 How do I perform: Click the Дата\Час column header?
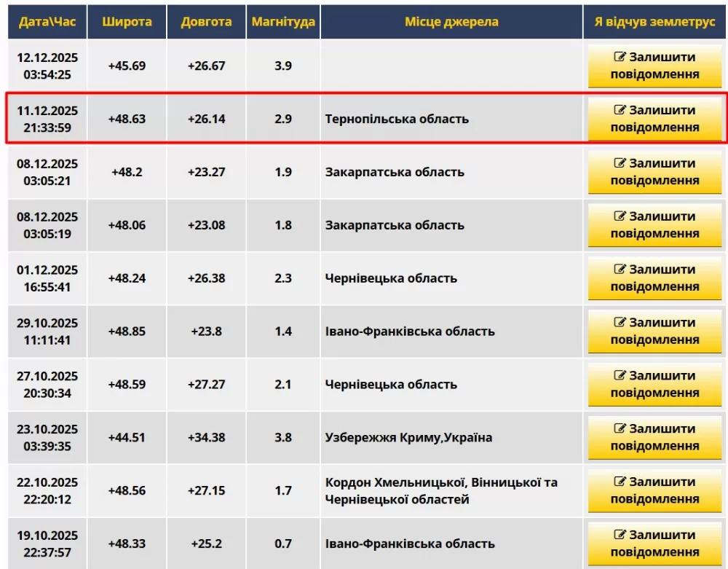47,22
